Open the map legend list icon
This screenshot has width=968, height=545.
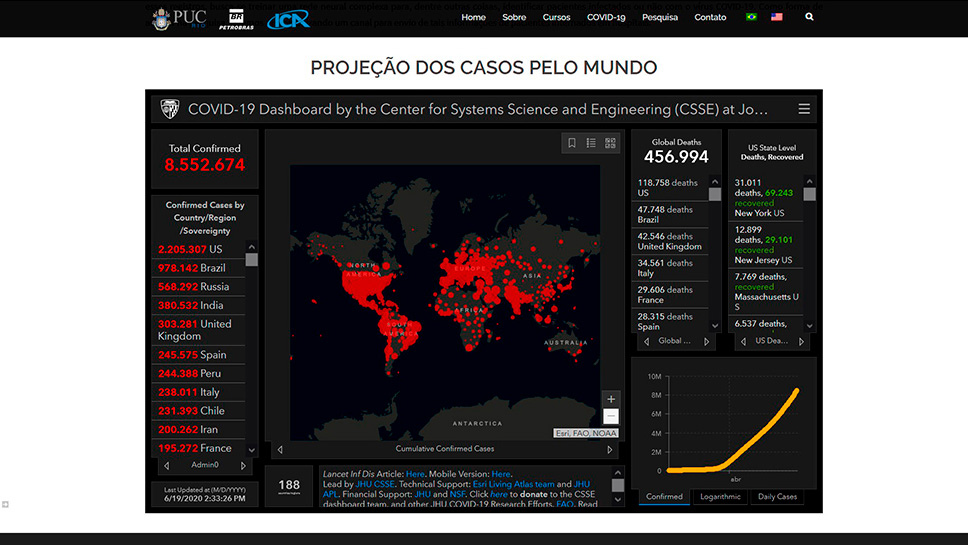point(591,143)
